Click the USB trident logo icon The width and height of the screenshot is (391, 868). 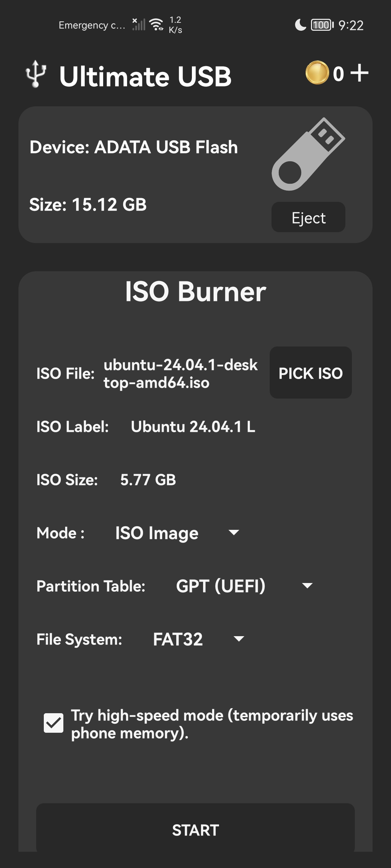(35, 75)
